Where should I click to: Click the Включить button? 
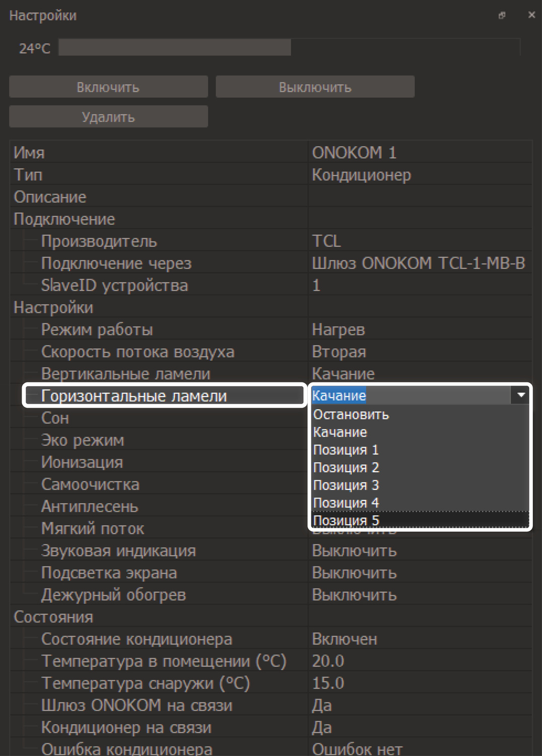click(x=108, y=87)
